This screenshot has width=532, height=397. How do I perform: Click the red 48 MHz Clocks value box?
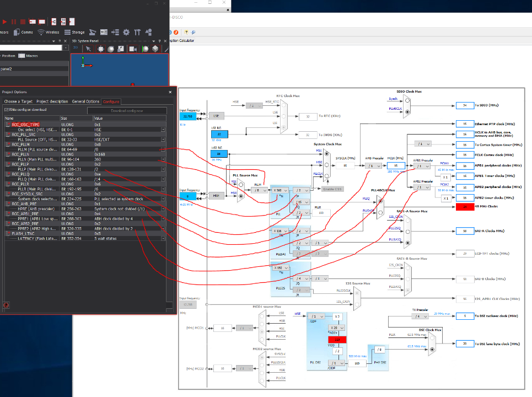pos(465,207)
